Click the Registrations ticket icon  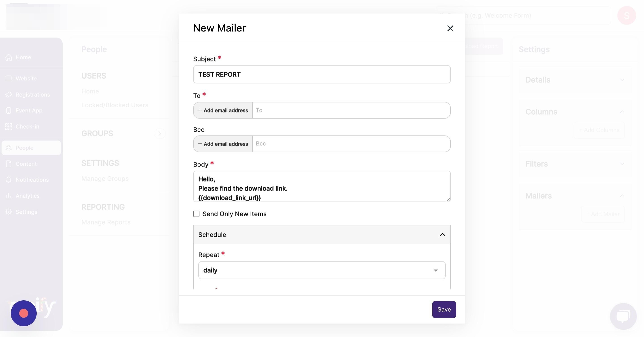point(8,95)
